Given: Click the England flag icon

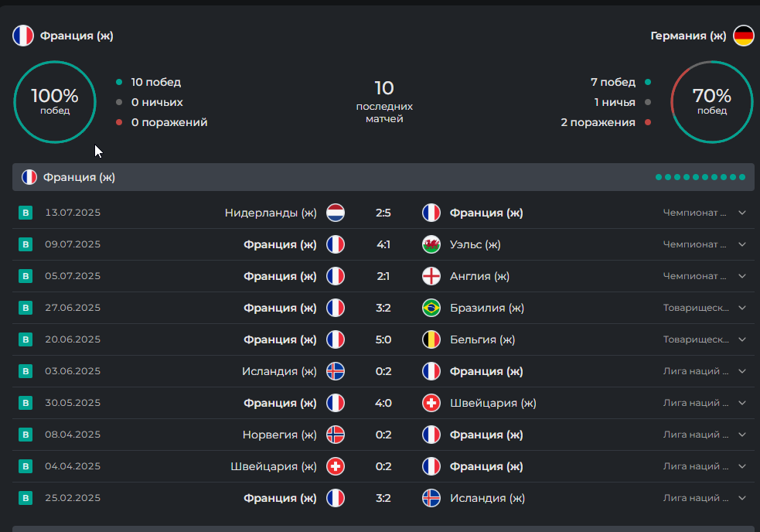Looking at the screenshot, I should coord(431,276).
